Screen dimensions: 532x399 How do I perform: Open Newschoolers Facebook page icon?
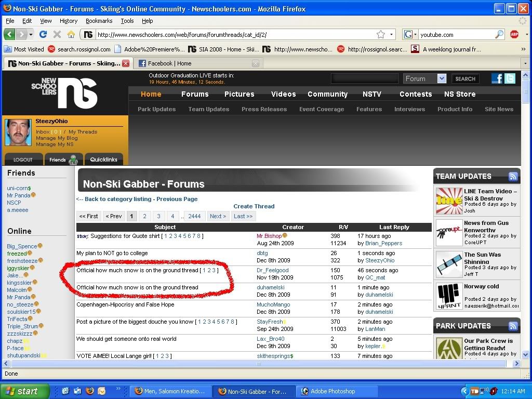[497, 78]
